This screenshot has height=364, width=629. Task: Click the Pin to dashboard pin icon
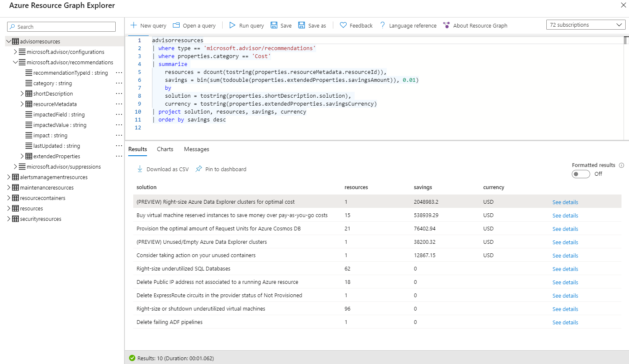(x=199, y=169)
